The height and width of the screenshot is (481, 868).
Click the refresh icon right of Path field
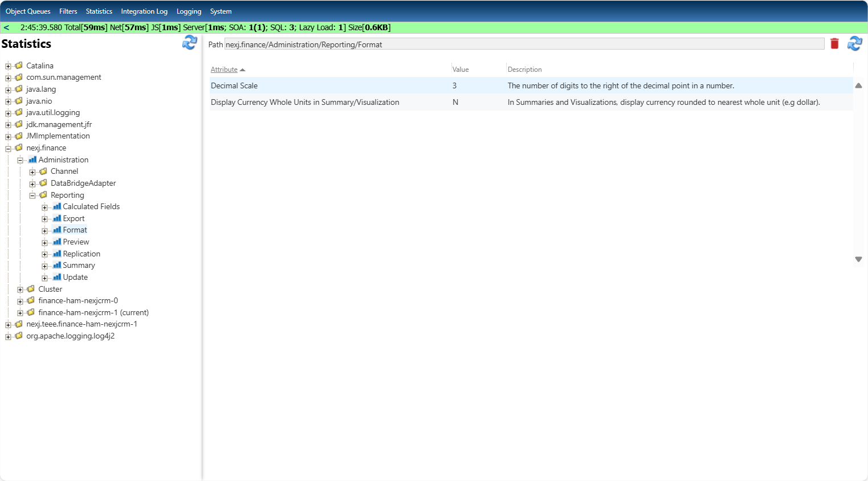click(854, 44)
